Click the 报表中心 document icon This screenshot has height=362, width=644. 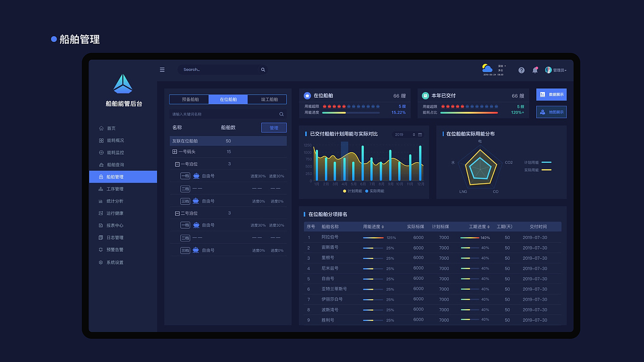(101, 225)
